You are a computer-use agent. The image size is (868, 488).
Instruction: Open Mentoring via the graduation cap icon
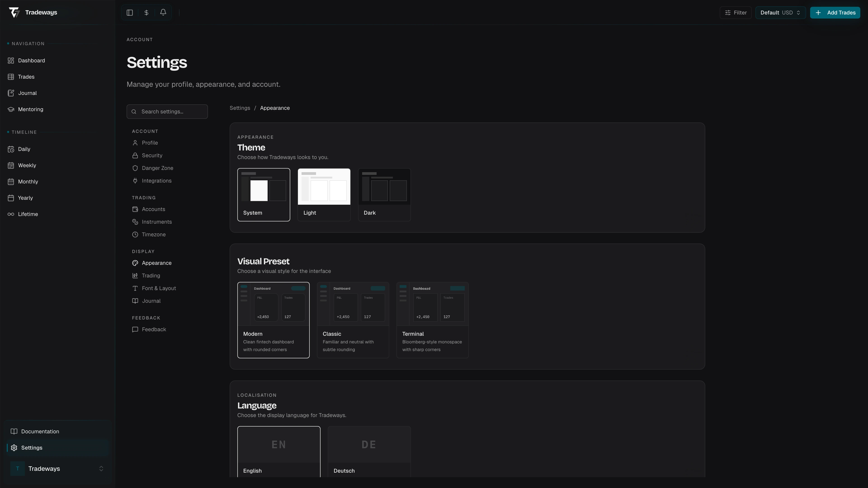click(10, 109)
